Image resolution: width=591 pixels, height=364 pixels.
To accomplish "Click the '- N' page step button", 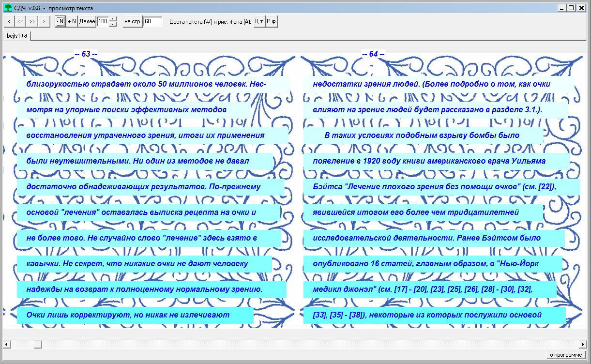I will click(x=60, y=21).
